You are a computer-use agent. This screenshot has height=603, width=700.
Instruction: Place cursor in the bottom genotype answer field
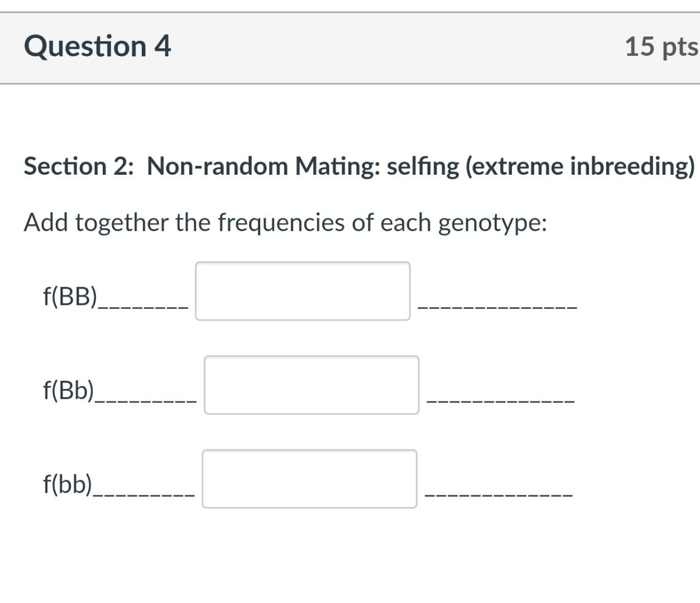click(309, 478)
